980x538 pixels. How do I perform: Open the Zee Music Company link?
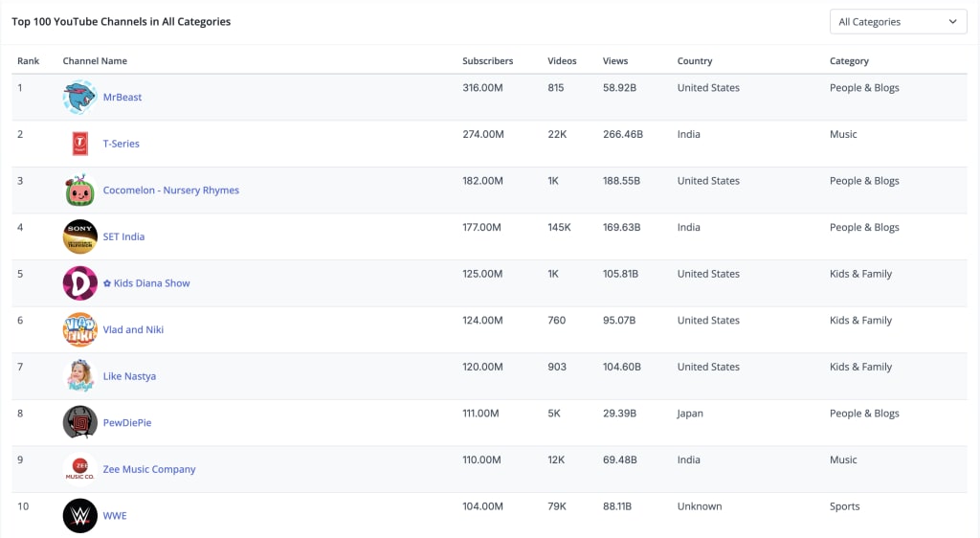click(149, 469)
